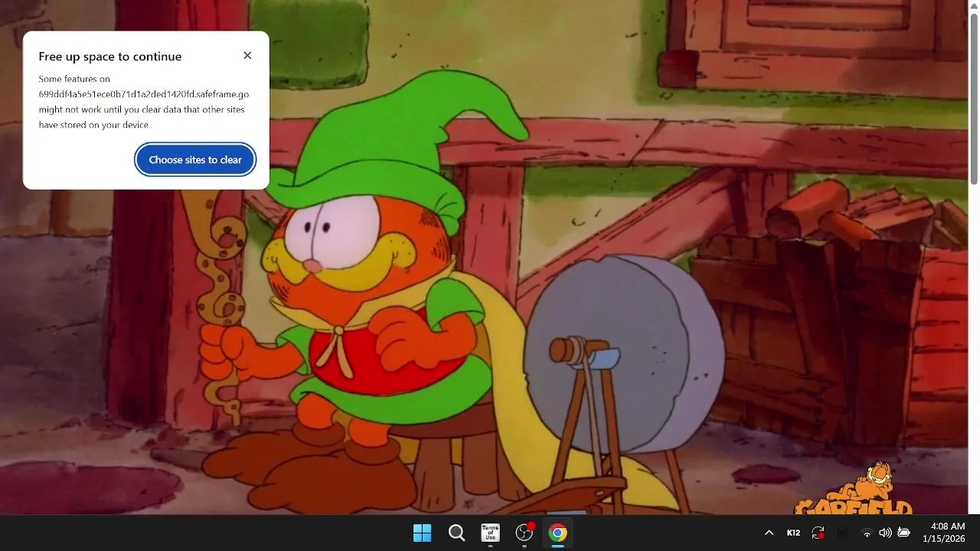Open Wi-Fi network settings in tray
980x551 pixels.
(867, 533)
